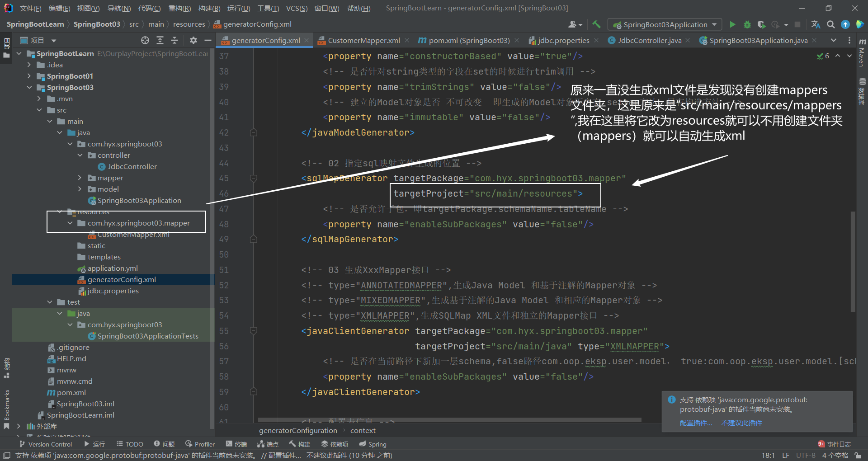Click the context breadcrumb item

pos(363,430)
